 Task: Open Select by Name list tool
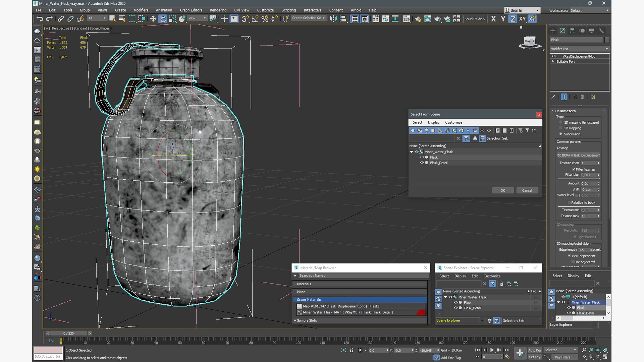[122, 19]
